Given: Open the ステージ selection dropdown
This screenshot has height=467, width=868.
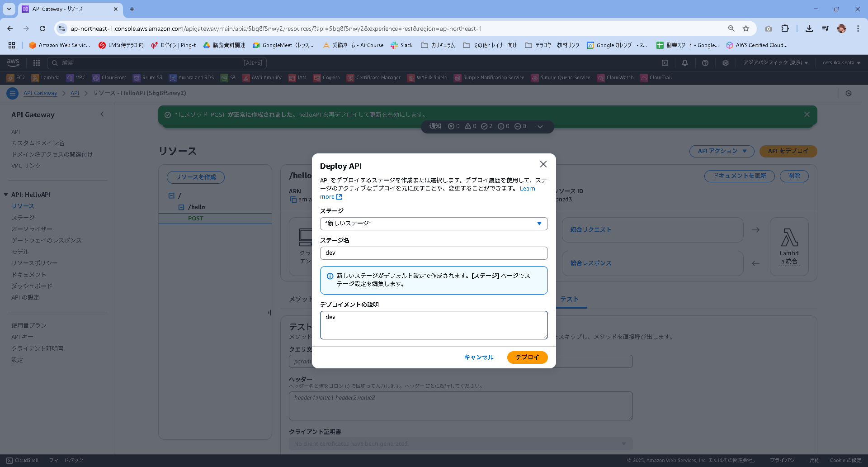Looking at the screenshot, I should click(434, 223).
